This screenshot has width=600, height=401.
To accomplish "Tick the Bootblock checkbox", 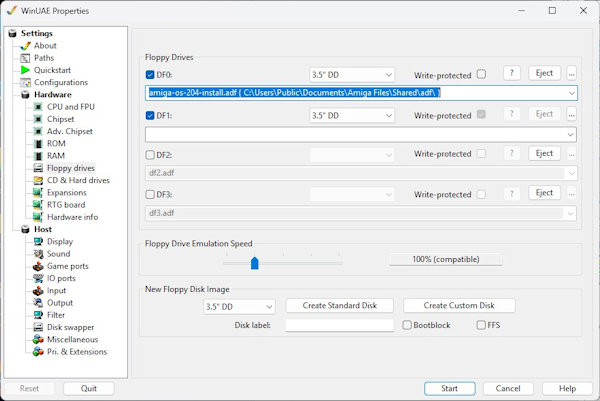I will (407, 325).
